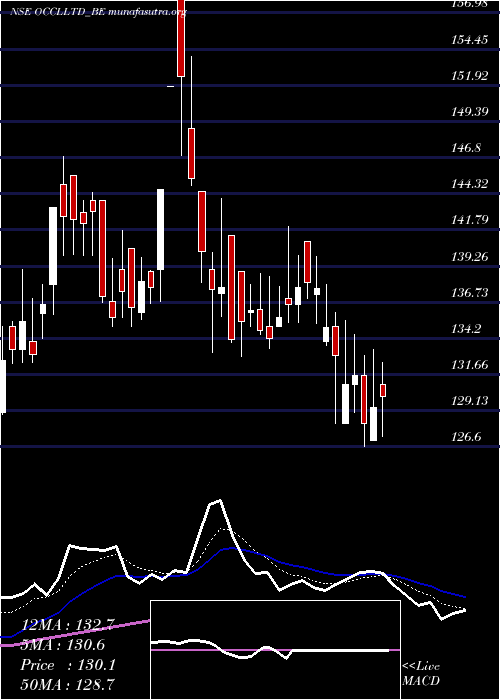
Task: Click the Price : 130.1 value
Action: pos(68,665)
